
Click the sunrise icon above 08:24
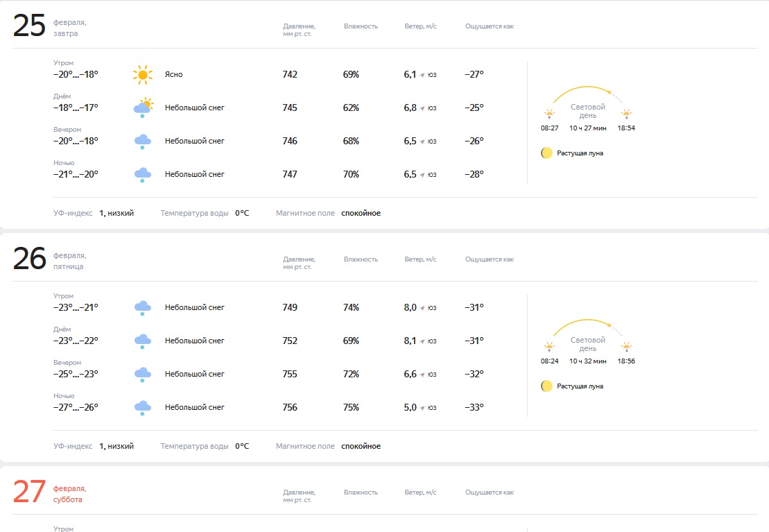pyautogui.click(x=549, y=347)
